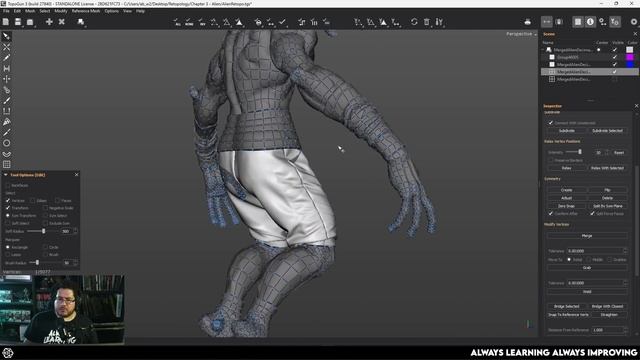Click the Save floppy icon in top toolbar
The image size is (640, 360).
[x=18, y=22]
